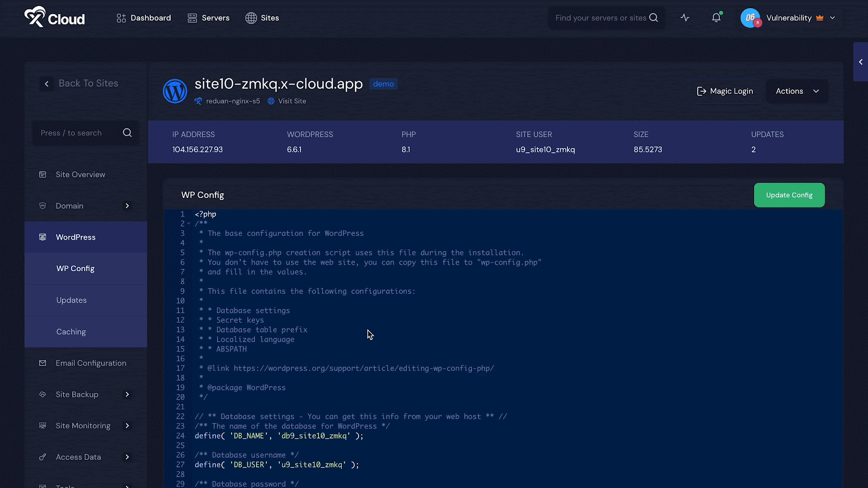This screenshot has height=488, width=868.
Task: Expand the Site Backup section
Action: [127, 394]
